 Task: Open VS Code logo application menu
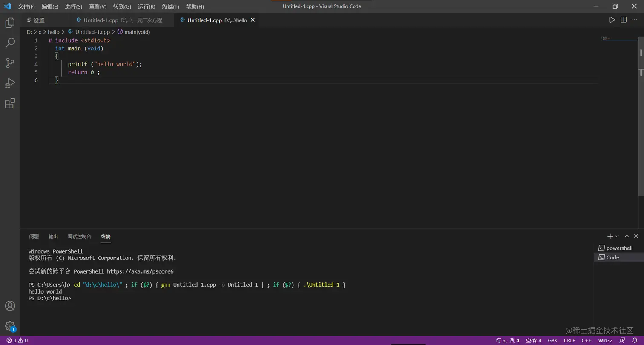pos(7,6)
